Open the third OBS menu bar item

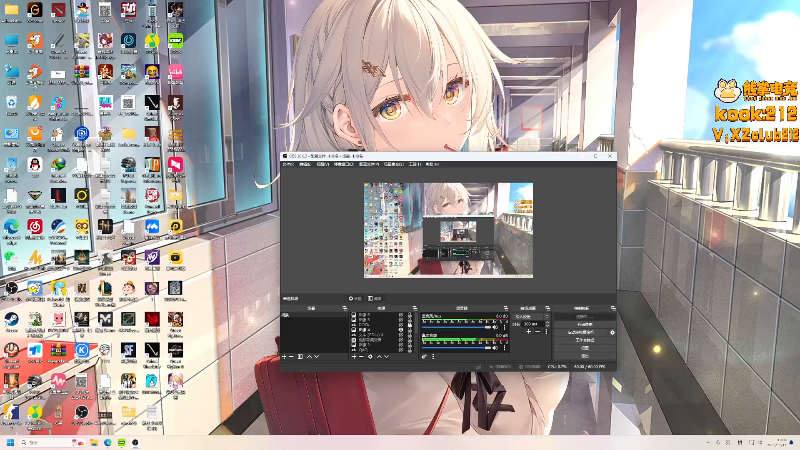click(x=322, y=164)
